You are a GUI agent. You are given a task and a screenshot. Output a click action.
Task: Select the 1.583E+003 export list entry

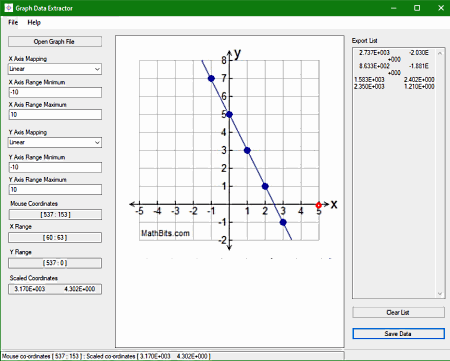point(394,80)
